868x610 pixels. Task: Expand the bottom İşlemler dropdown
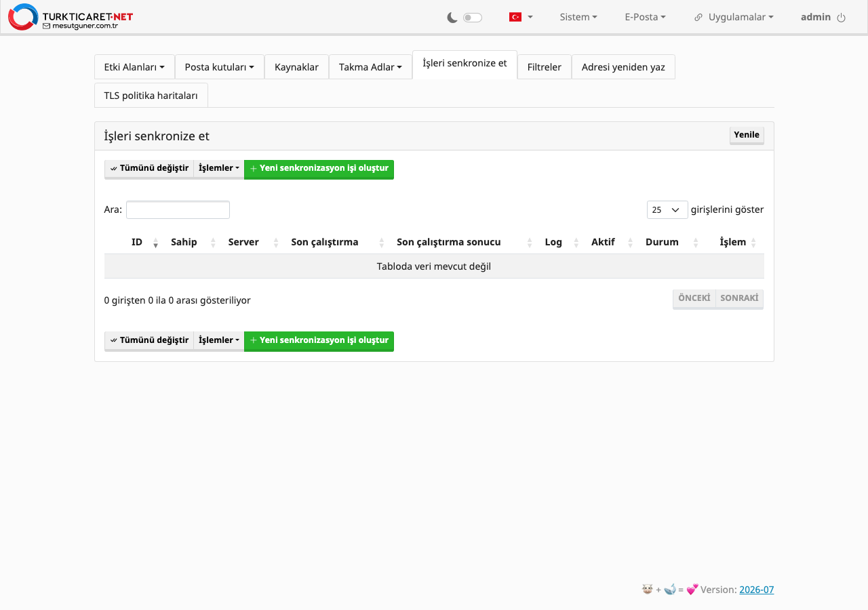219,340
